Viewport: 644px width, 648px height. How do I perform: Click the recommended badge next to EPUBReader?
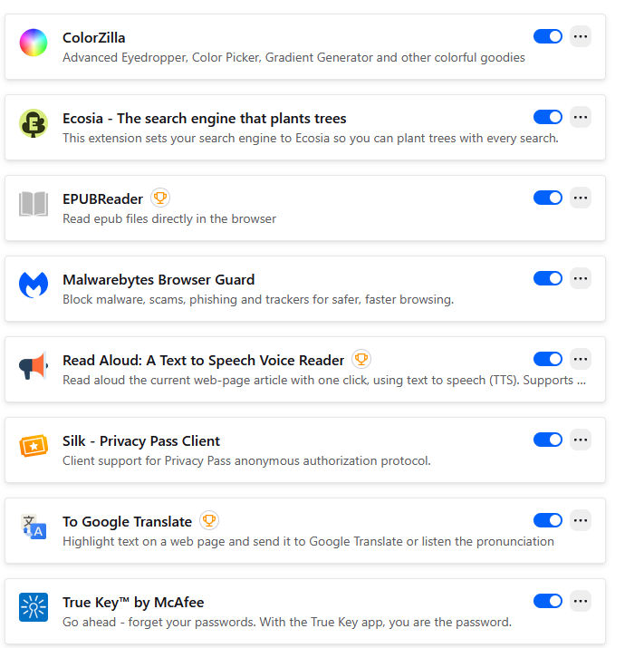pyautogui.click(x=160, y=198)
